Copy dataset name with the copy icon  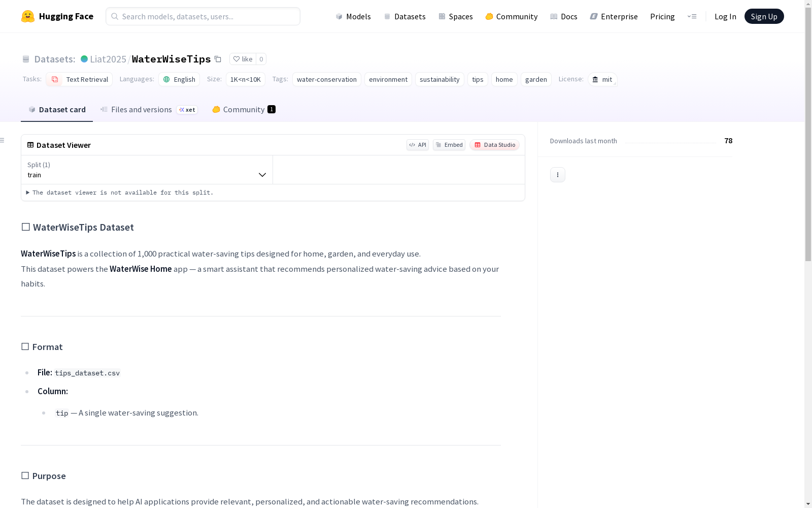pyautogui.click(x=218, y=59)
